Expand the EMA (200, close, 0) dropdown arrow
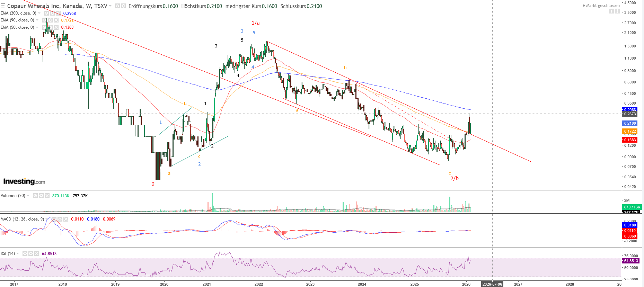Viewport: 644px width, 287px height. click(x=39, y=13)
